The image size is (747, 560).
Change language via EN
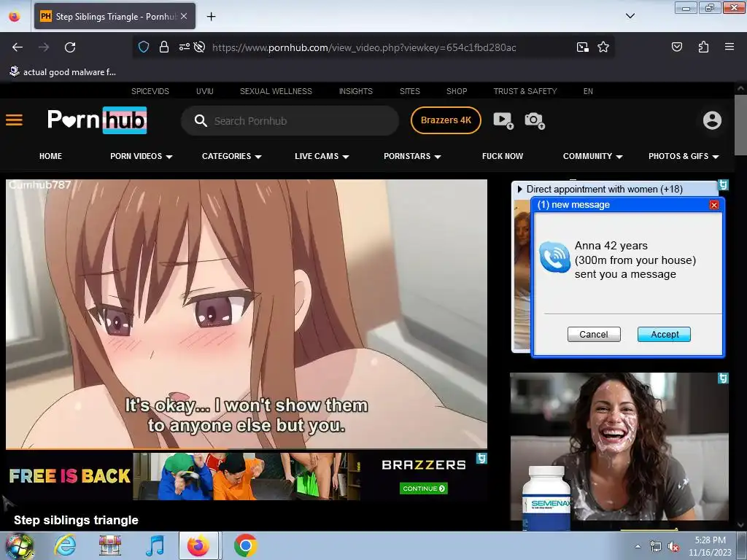coord(589,91)
